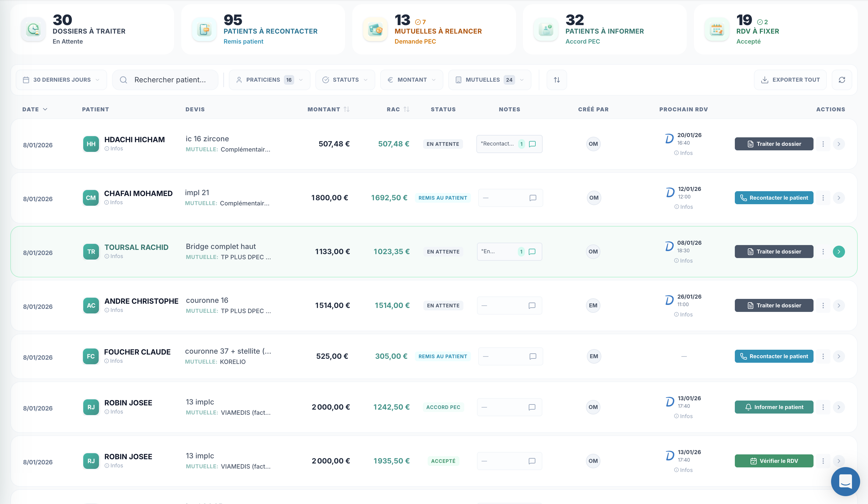Image resolution: width=868 pixels, height=504 pixels.
Task: Expand the CHAFAI MOHAMED row with chevron
Action: pos(839,198)
